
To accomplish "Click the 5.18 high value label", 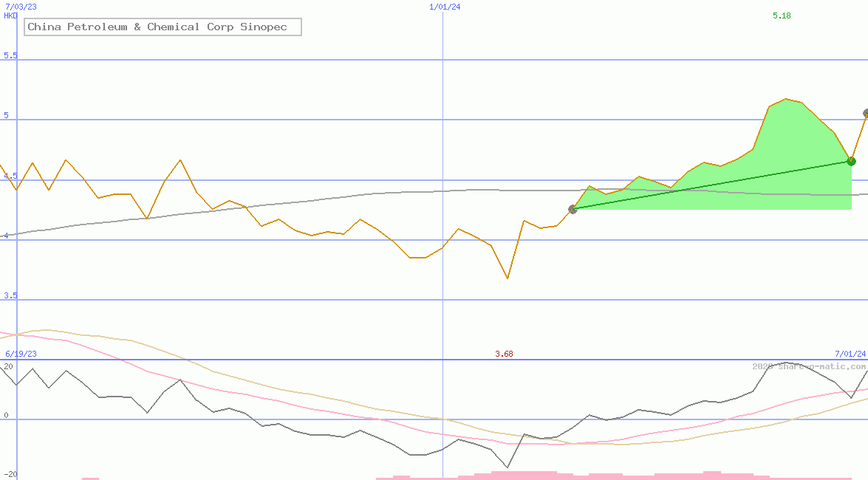I will pyautogui.click(x=782, y=16).
